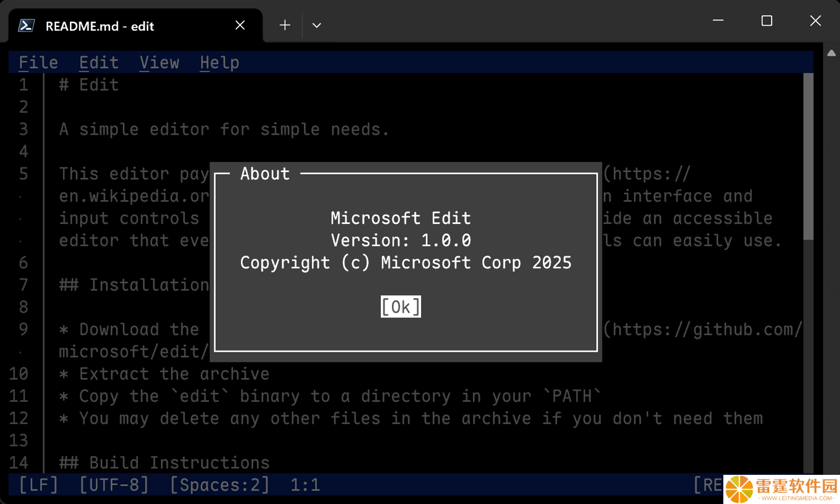
Task: Click line 'You may delete any other files'
Action: pyautogui.click(x=411, y=418)
